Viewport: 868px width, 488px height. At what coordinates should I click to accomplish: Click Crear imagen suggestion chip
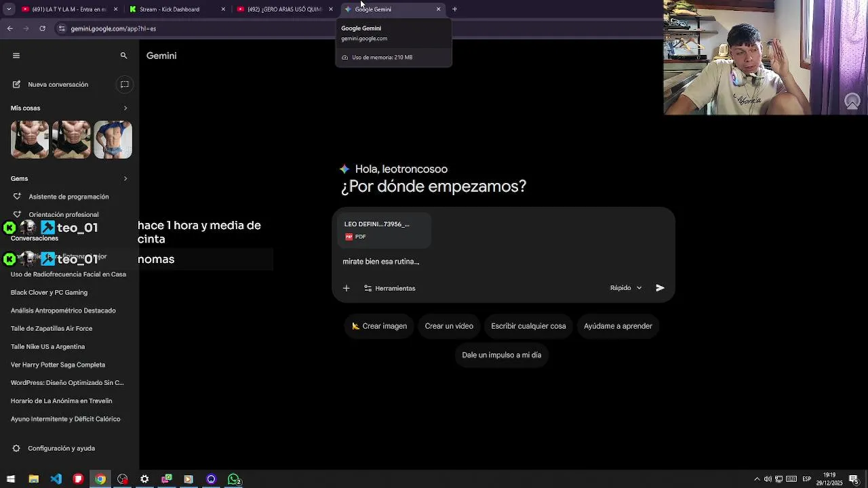click(379, 326)
